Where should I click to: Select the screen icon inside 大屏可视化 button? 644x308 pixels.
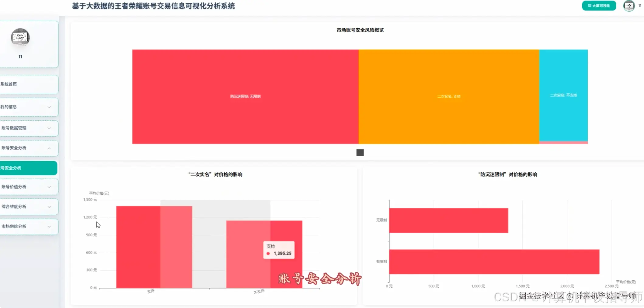click(x=590, y=5)
